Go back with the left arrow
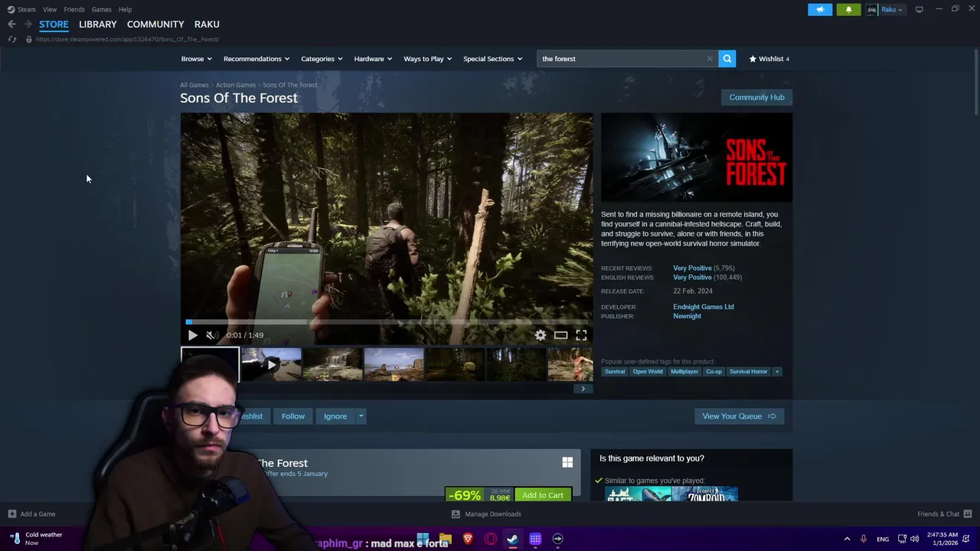 point(11,24)
